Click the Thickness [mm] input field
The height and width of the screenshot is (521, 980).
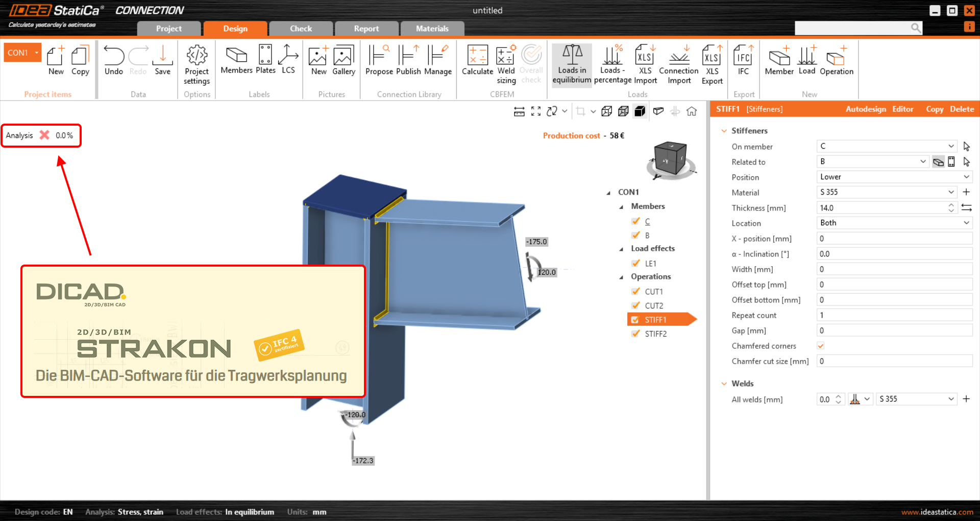pyautogui.click(x=881, y=208)
